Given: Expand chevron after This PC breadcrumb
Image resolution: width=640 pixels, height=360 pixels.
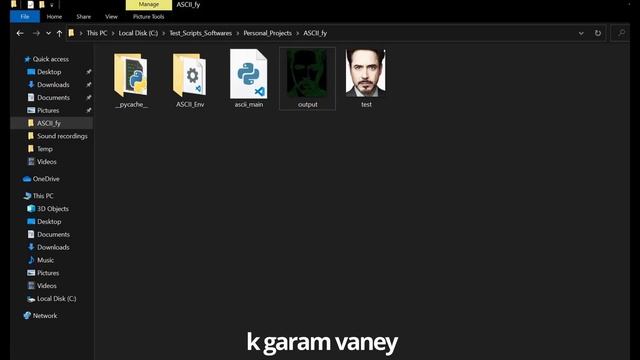Looking at the screenshot, I should (x=113, y=33).
